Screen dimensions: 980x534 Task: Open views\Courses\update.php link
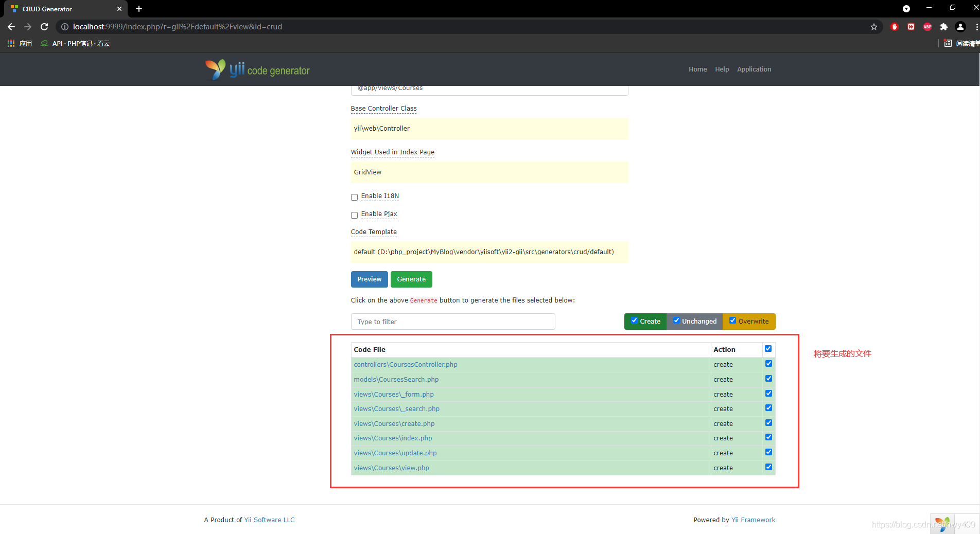click(395, 453)
